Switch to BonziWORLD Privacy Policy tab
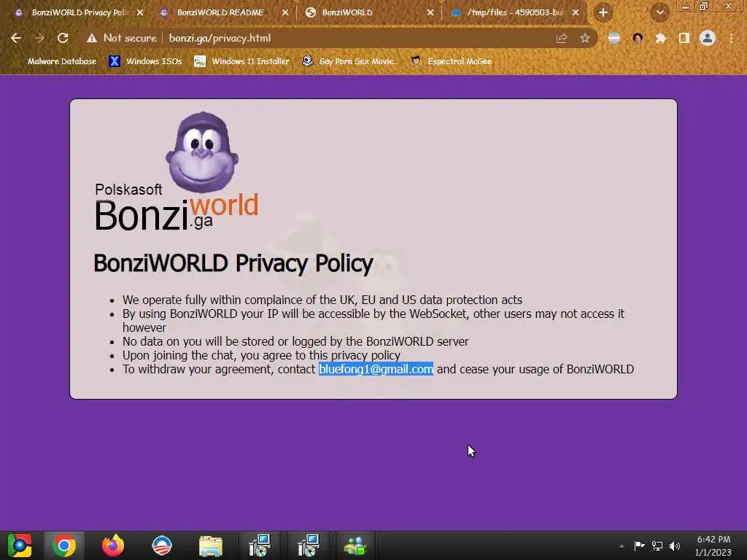 79,12
